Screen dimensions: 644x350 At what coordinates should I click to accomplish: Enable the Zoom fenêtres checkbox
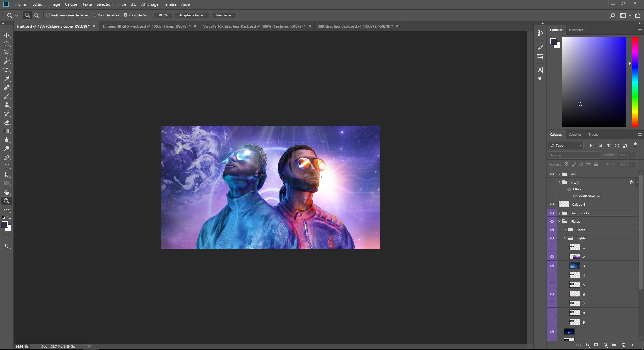[x=95, y=15]
